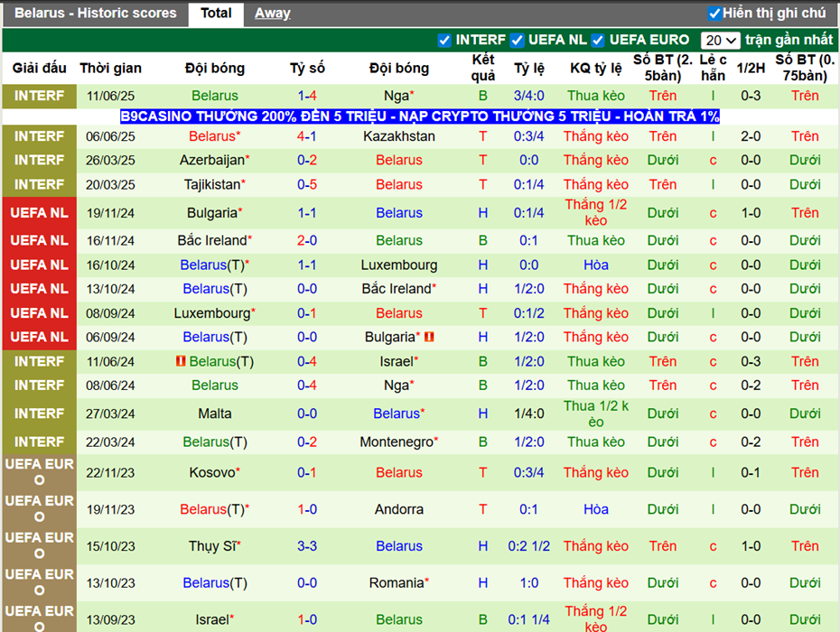Click the 1-4 score on 11/06/25

307,96
